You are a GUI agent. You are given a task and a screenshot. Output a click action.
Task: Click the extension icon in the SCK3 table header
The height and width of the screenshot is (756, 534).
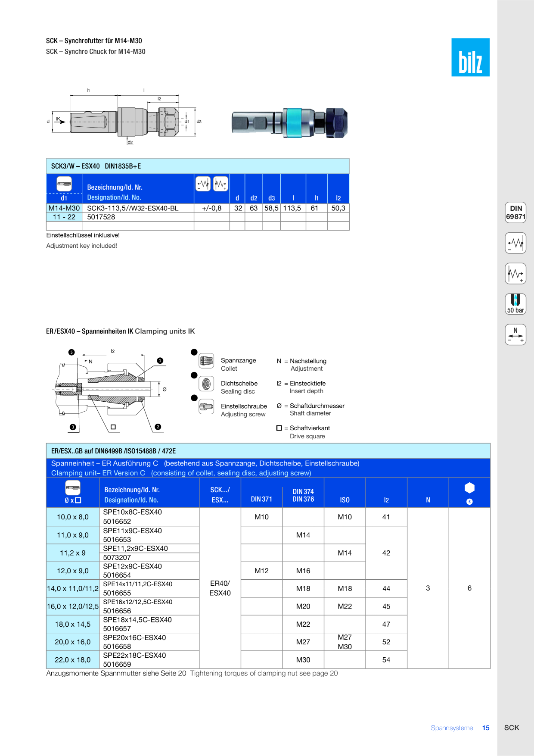click(x=221, y=184)
